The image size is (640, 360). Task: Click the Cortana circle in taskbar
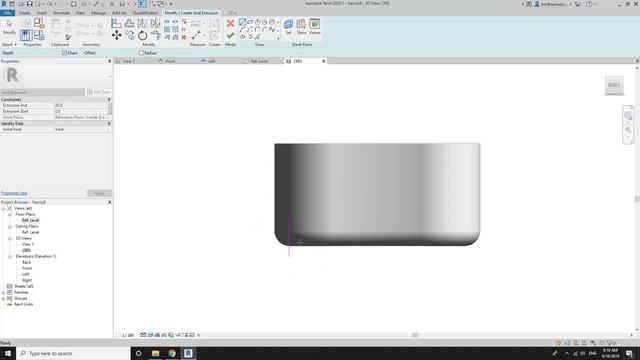[138, 353]
